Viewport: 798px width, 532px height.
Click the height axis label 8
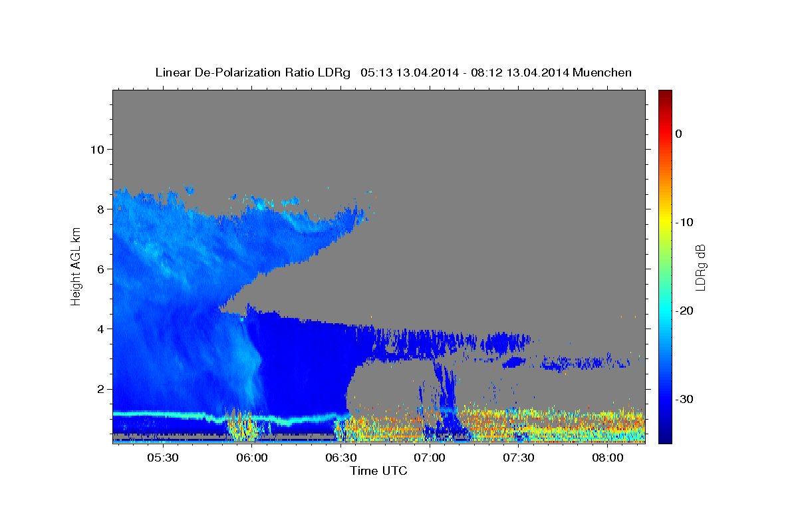(100, 209)
